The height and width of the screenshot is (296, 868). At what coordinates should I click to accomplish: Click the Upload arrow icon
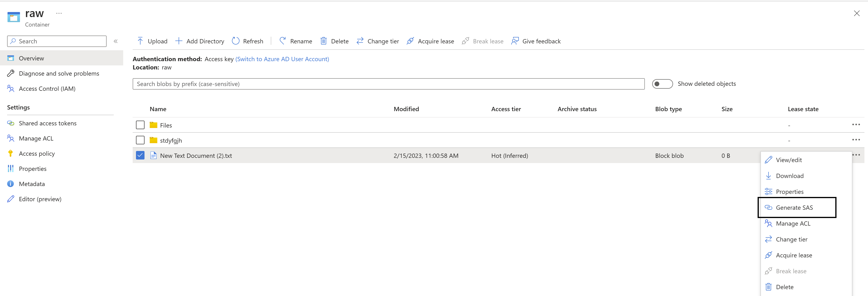pyautogui.click(x=140, y=41)
